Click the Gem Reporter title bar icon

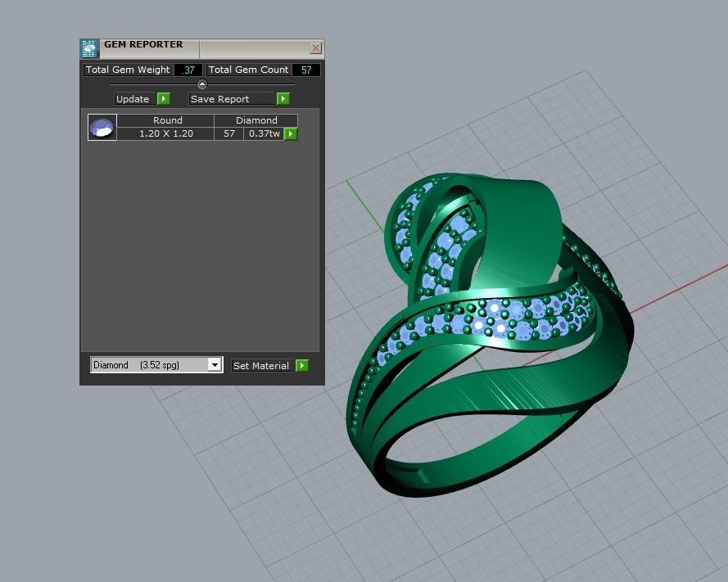pos(89,48)
